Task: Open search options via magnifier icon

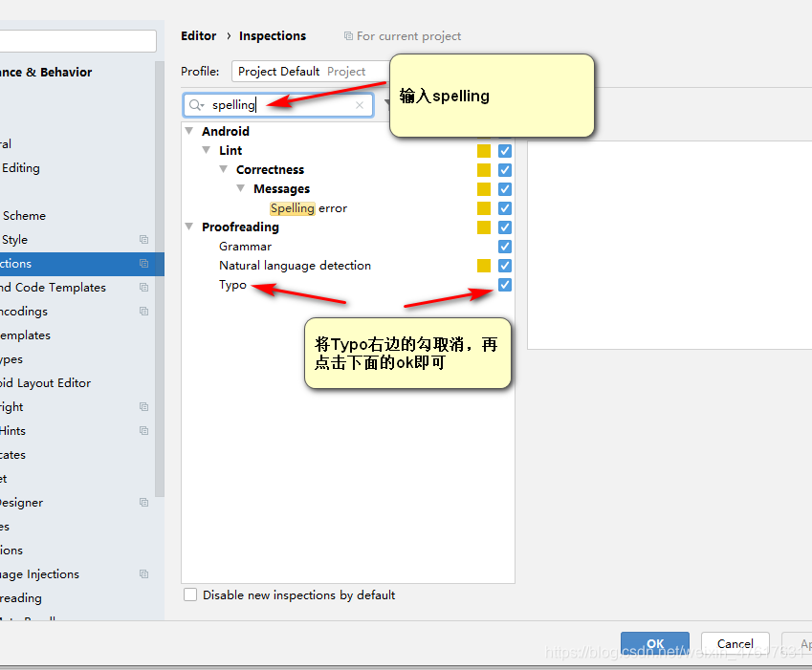Action: point(196,105)
